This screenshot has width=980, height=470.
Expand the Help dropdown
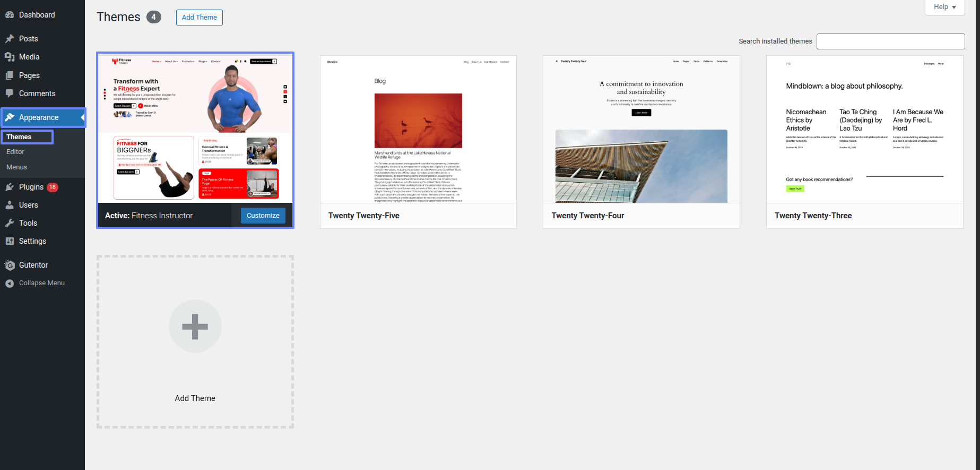pyautogui.click(x=944, y=7)
